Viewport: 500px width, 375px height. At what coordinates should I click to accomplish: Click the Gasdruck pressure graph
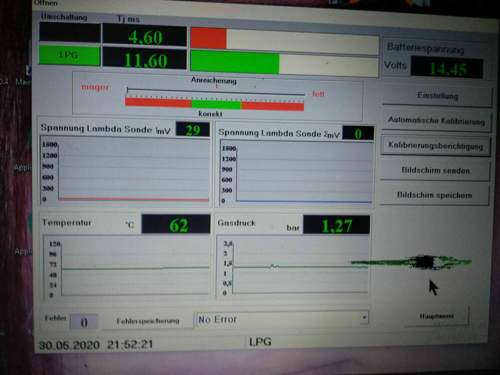[x=293, y=266]
